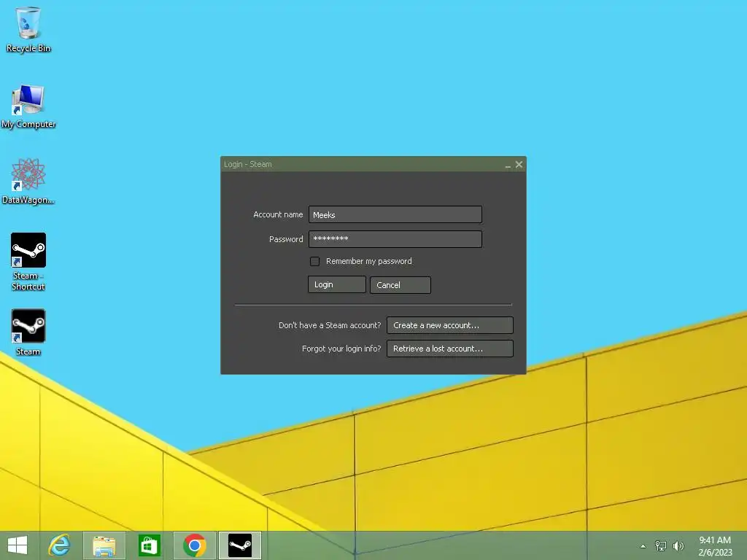
Task: Focus the Password field
Action: point(395,239)
